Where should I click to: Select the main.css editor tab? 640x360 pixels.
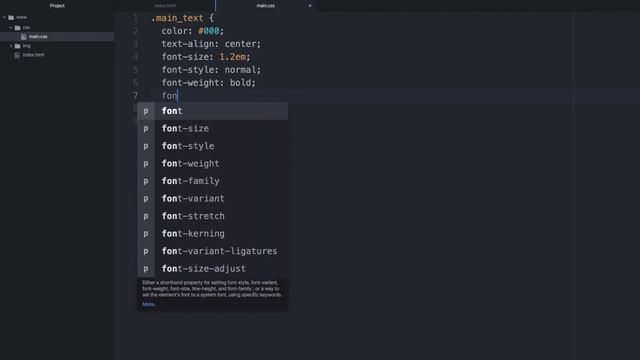(266, 6)
